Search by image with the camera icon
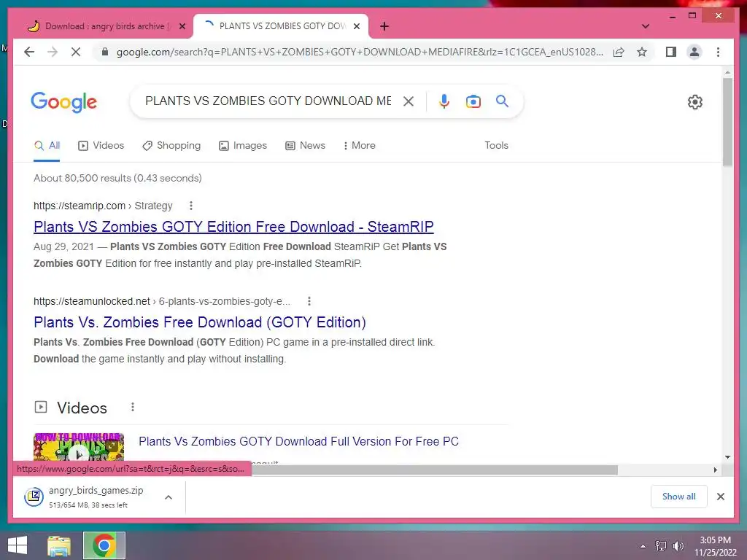 coord(473,101)
